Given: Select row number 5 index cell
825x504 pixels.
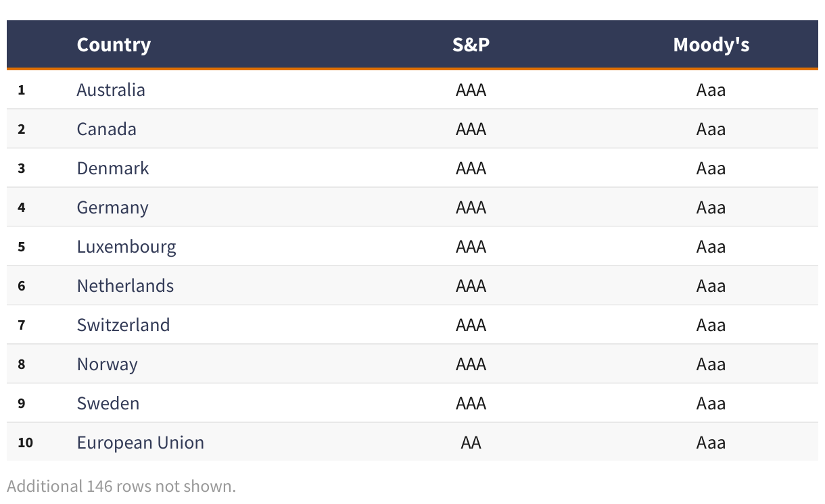Looking at the screenshot, I should (22, 247).
